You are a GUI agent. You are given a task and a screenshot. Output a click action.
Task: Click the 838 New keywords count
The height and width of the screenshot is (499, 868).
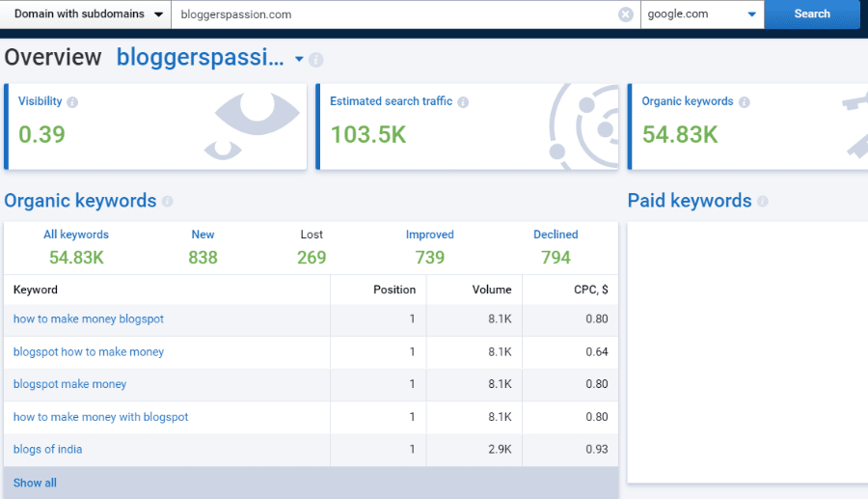[203, 258]
